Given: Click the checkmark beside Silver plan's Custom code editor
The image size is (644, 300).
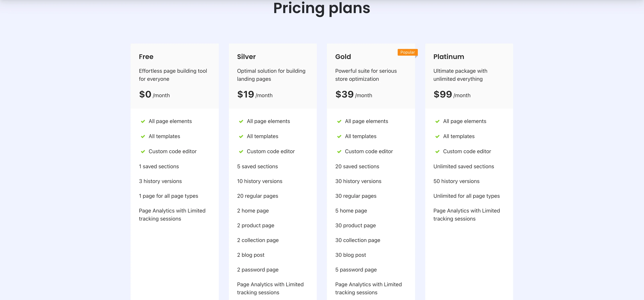Looking at the screenshot, I should coord(241,152).
